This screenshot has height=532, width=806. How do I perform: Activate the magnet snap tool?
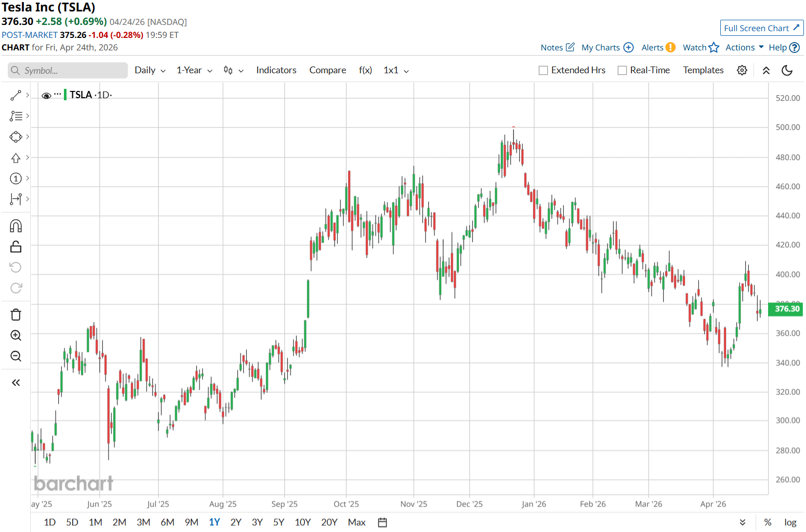[x=16, y=226]
